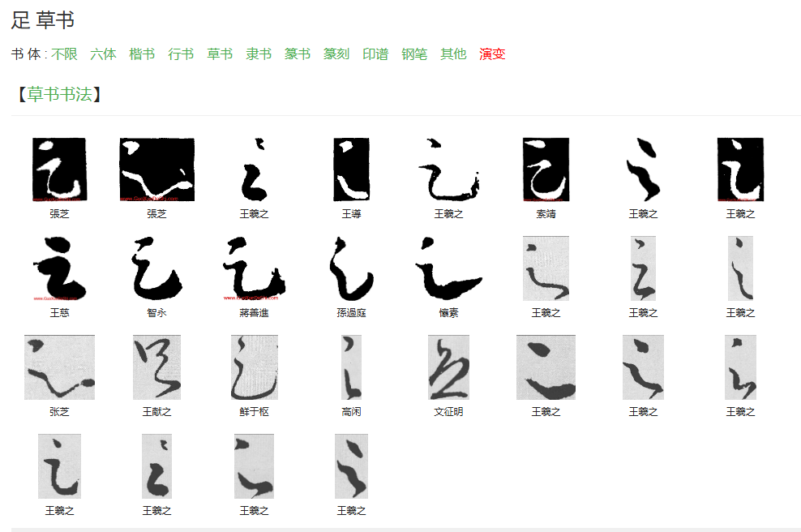Image resolution: width=801 pixels, height=532 pixels.
Task: Select the 不限 filter option
Action: pos(64,54)
